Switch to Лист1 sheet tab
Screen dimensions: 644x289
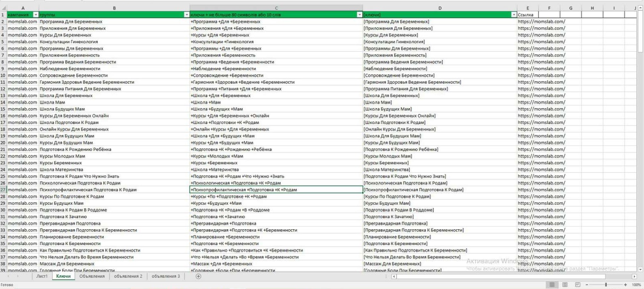pos(42,276)
